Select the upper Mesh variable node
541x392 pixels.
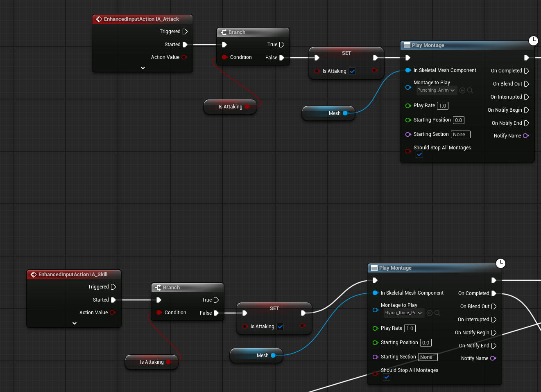328,113
